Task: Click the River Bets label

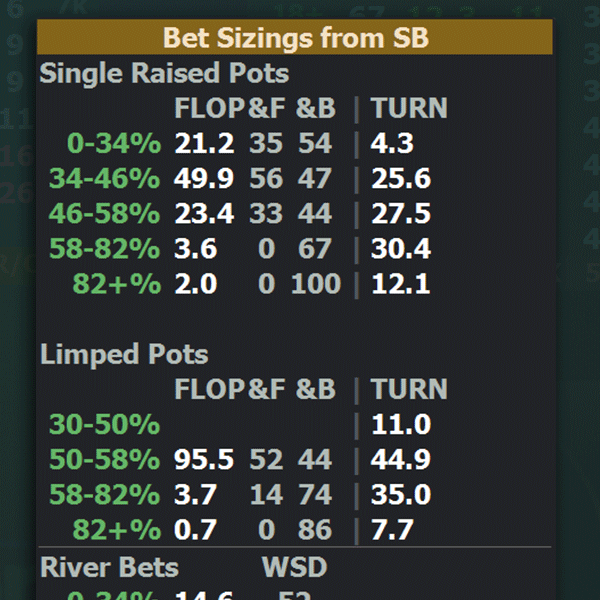Action: tap(109, 567)
